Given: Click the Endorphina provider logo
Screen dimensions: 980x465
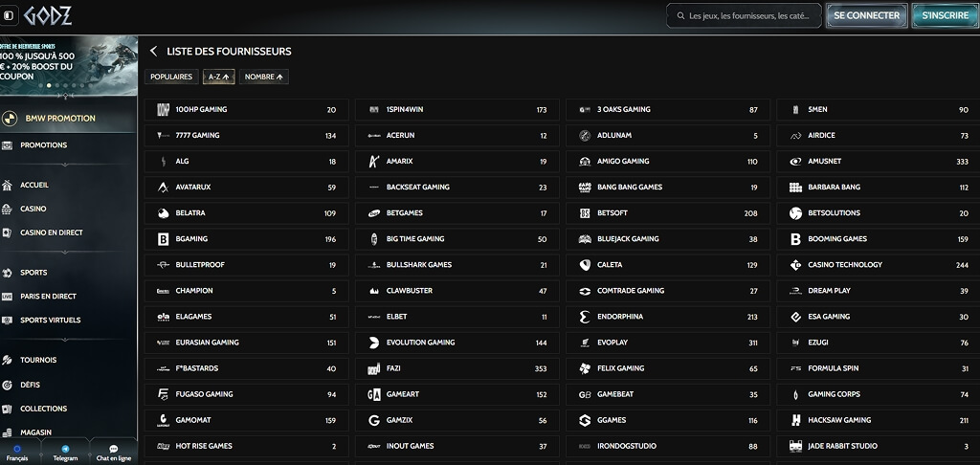Looking at the screenshot, I should 585,317.
